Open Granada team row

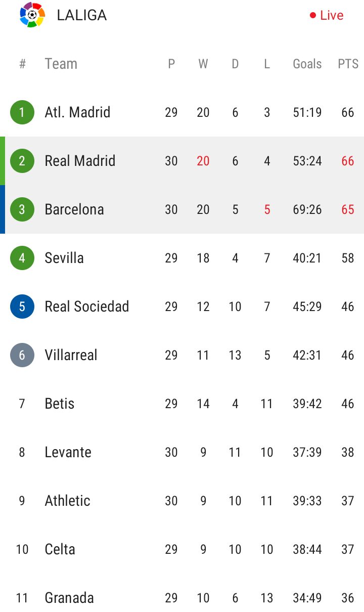click(x=69, y=598)
